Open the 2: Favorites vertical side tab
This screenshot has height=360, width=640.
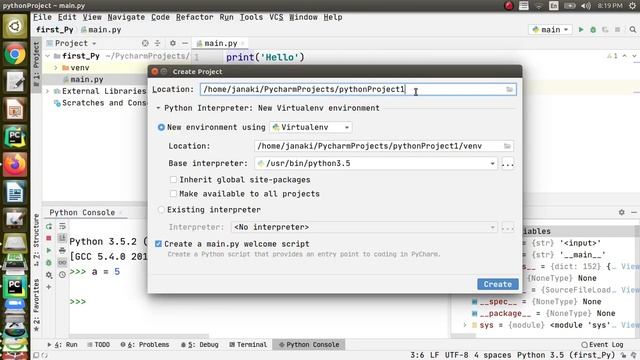[x=36, y=305]
